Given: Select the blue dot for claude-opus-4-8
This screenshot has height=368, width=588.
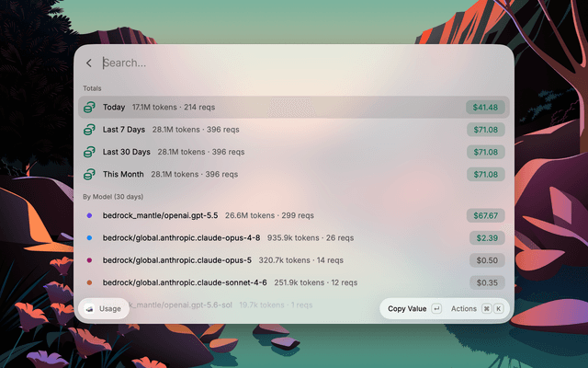Looking at the screenshot, I should click(89, 237).
